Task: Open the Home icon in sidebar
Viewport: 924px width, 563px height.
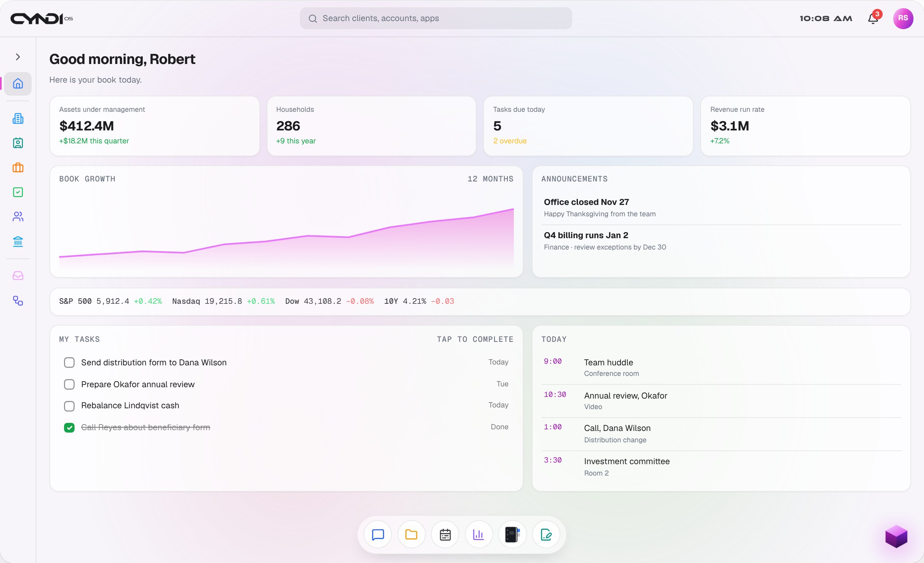Action: click(x=18, y=84)
